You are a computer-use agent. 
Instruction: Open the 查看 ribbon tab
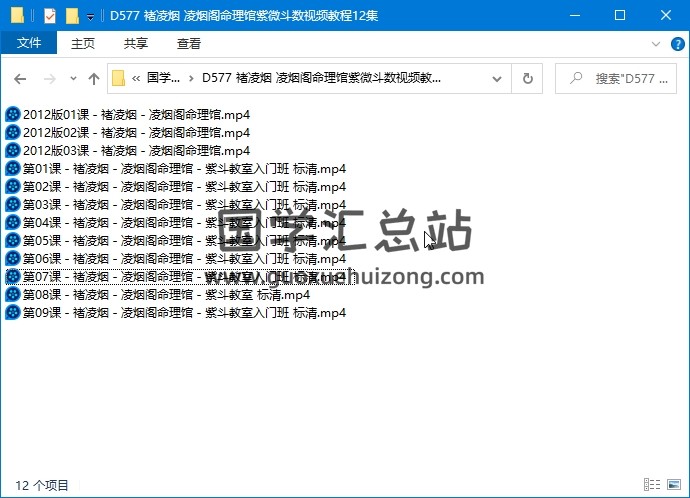pos(188,44)
